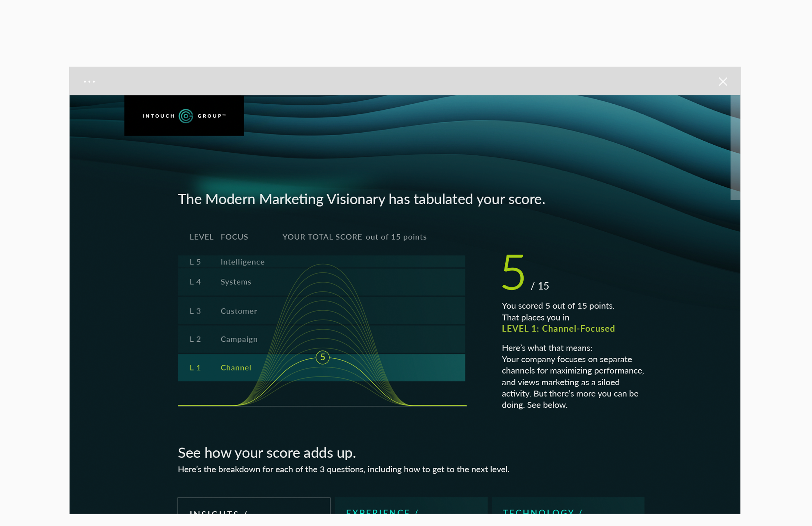Click the large green 5 score number
The width and height of the screenshot is (812, 526).
coord(513,272)
